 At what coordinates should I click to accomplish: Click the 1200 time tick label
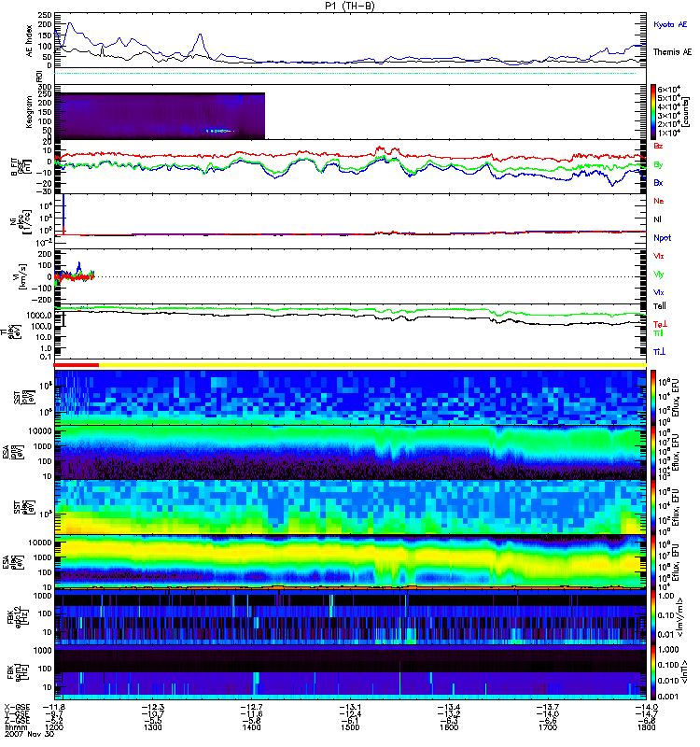tap(54, 727)
